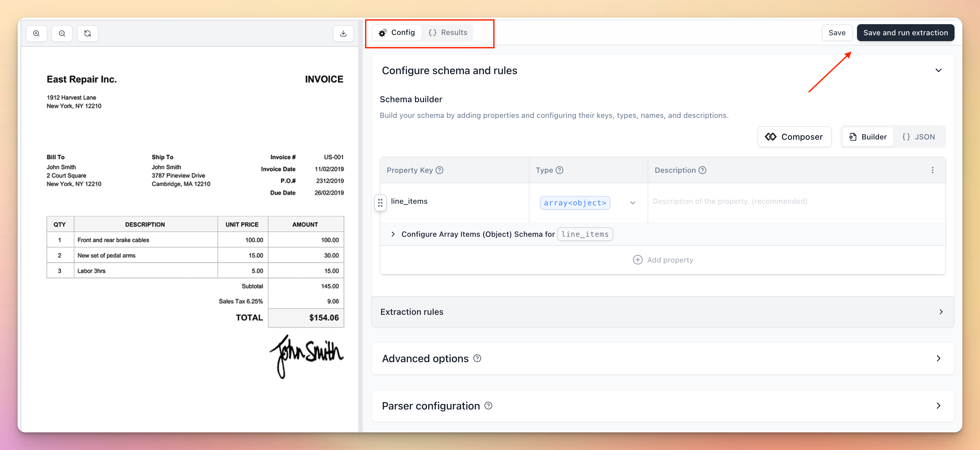Click the download document icon
The height and width of the screenshot is (450, 980).
[343, 34]
